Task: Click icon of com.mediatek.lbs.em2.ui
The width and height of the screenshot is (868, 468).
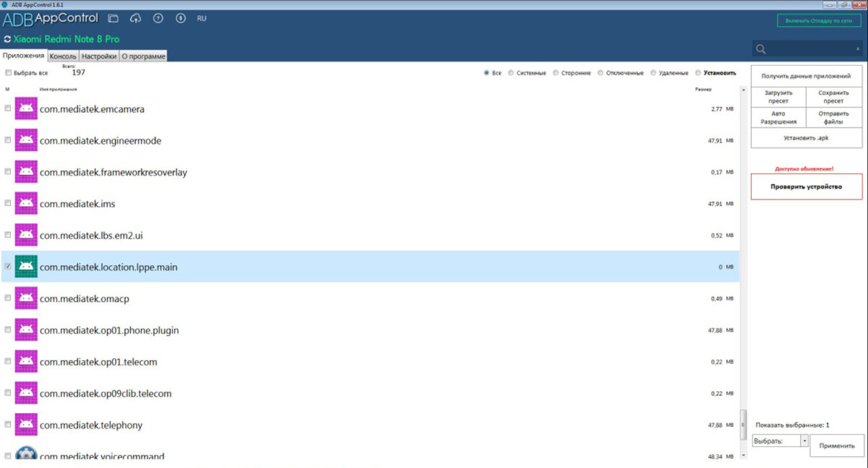Action: (x=26, y=235)
